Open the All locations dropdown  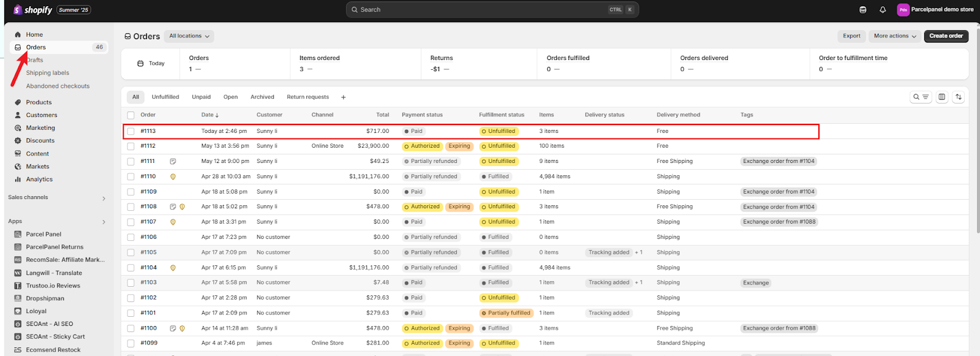tap(189, 36)
